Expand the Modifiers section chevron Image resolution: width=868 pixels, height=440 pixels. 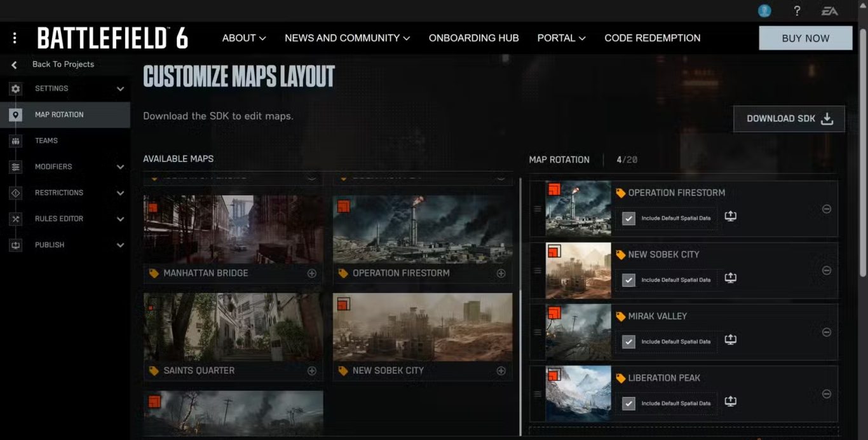pyautogui.click(x=120, y=167)
